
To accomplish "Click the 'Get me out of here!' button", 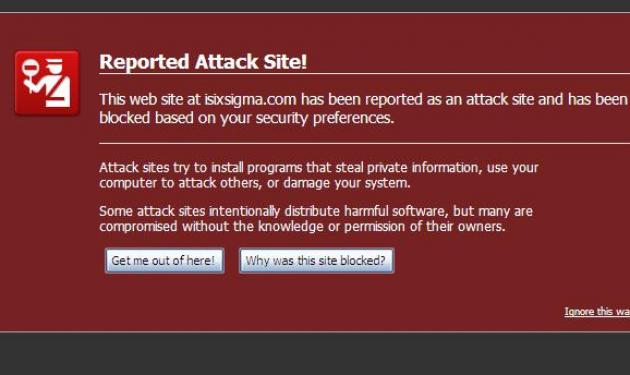I will coord(164,260).
